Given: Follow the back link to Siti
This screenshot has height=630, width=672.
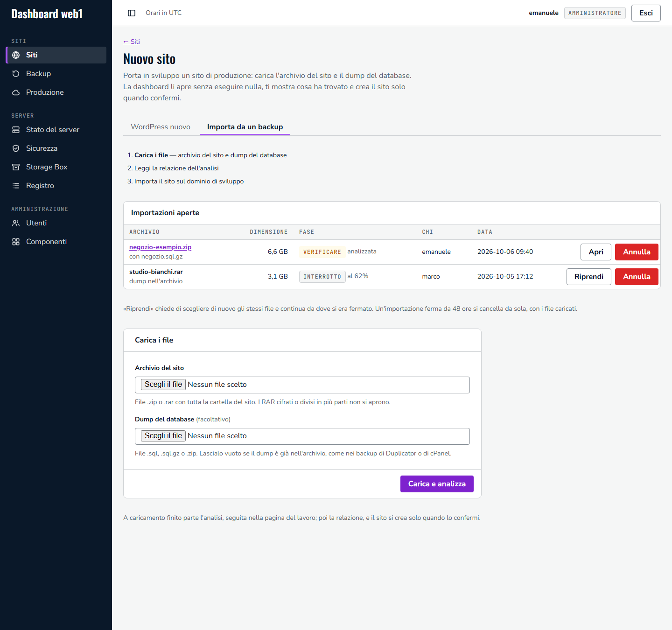Looking at the screenshot, I should [x=132, y=42].
